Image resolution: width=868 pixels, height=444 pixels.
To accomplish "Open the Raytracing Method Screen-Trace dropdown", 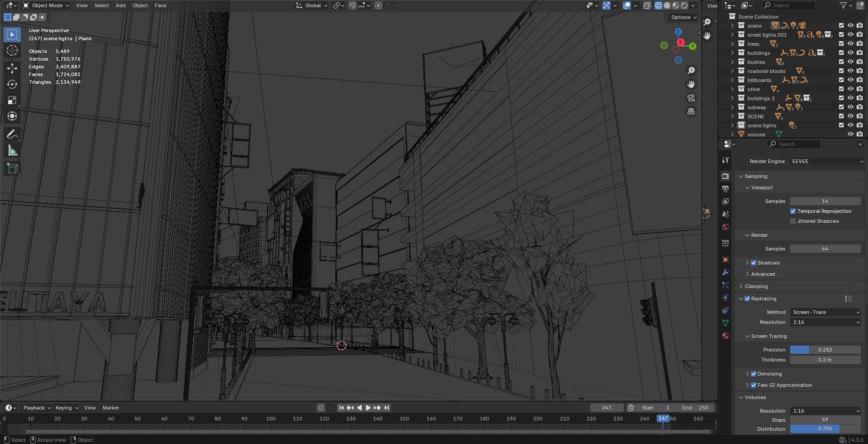I will coord(825,312).
